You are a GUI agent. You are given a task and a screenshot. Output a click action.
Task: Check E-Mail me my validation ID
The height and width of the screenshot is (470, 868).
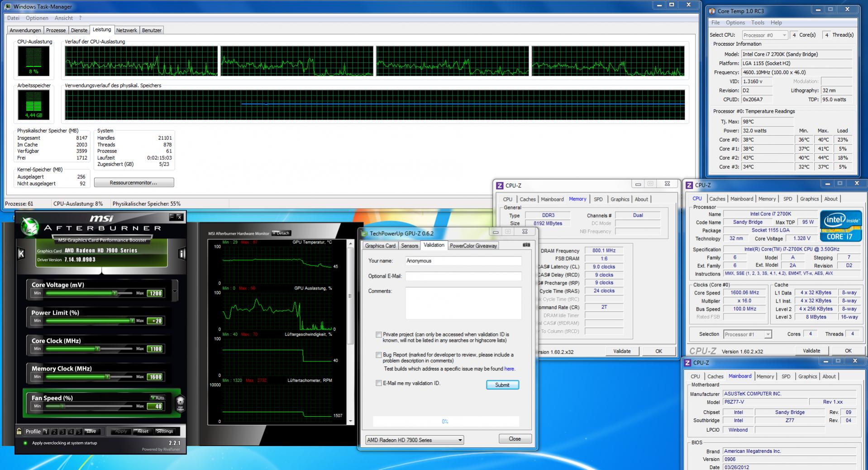pyautogui.click(x=379, y=383)
